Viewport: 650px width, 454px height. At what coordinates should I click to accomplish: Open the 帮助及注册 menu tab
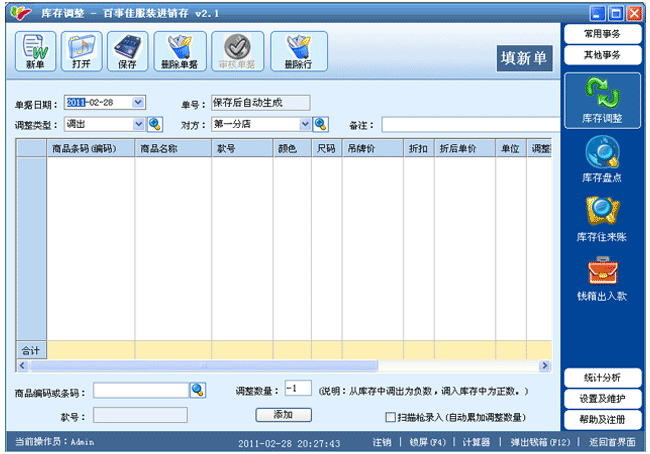pyautogui.click(x=602, y=420)
